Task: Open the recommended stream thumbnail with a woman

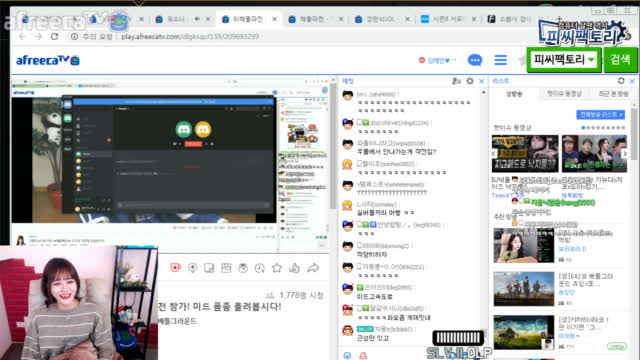Action: pyautogui.click(x=524, y=245)
